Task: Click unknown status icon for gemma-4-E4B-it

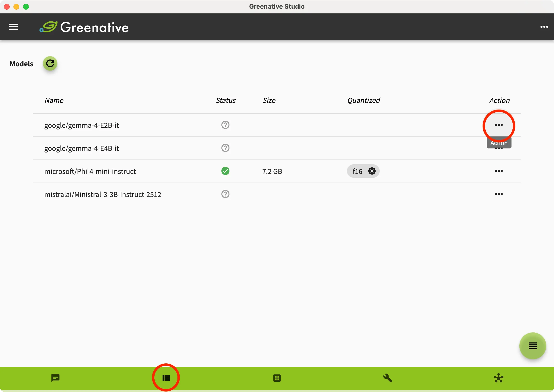Action: (x=225, y=148)
